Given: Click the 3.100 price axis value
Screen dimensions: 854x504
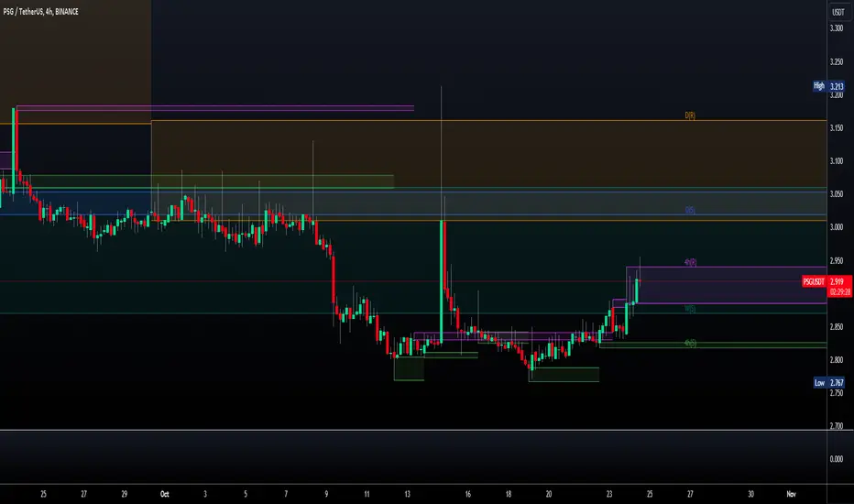Looking at the screenshot, I should click(837, 161).
